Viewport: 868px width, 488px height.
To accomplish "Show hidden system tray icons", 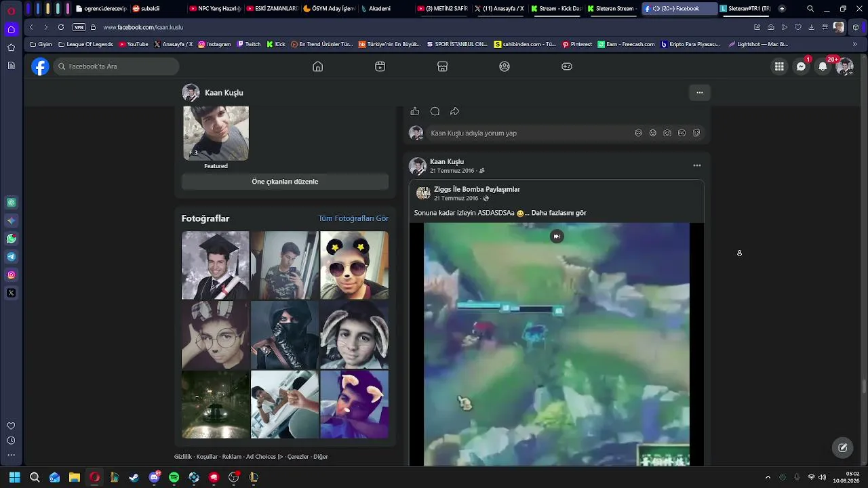I will (x=768, y=477).
